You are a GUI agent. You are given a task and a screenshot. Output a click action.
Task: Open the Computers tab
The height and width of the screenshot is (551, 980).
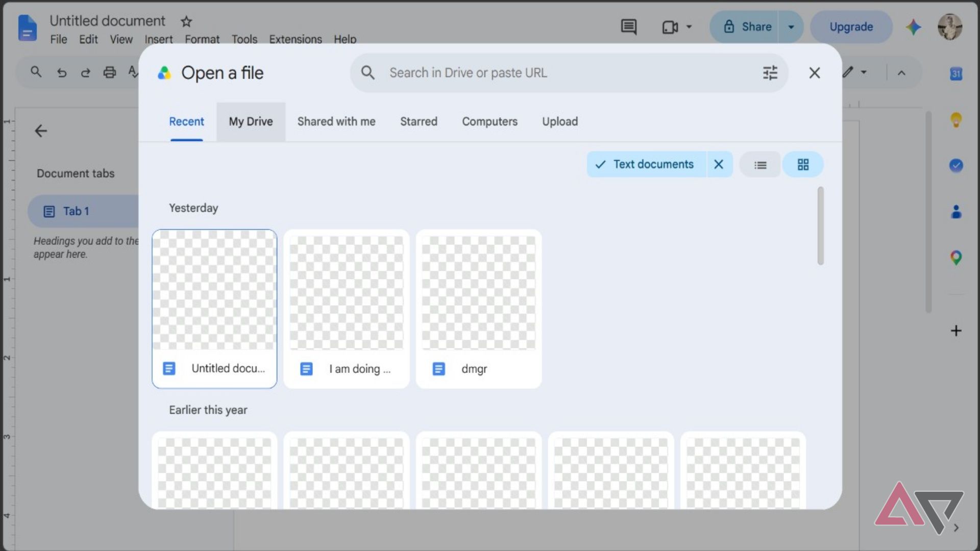489,122
